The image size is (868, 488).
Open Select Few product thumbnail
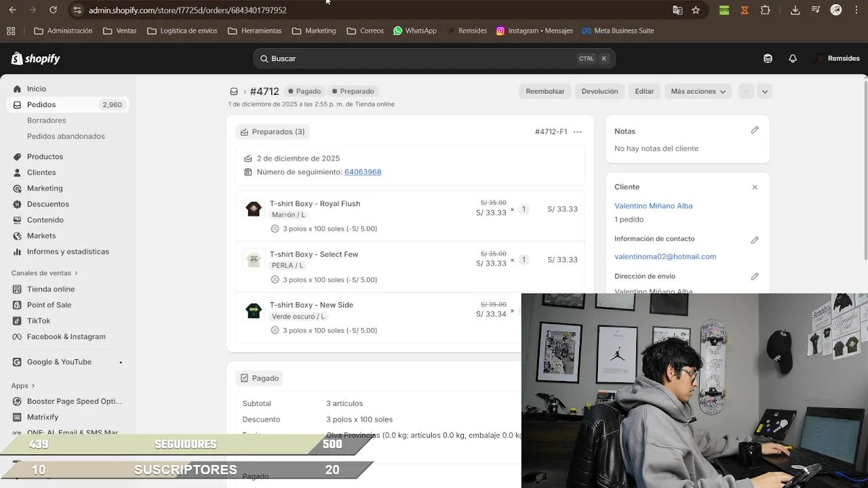coord(254,260)
